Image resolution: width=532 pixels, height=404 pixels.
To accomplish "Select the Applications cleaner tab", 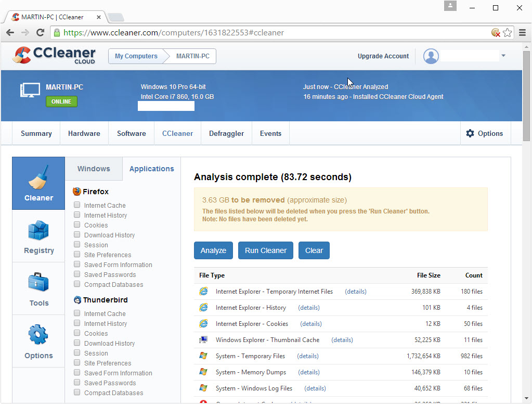I will tap(152, 169).
